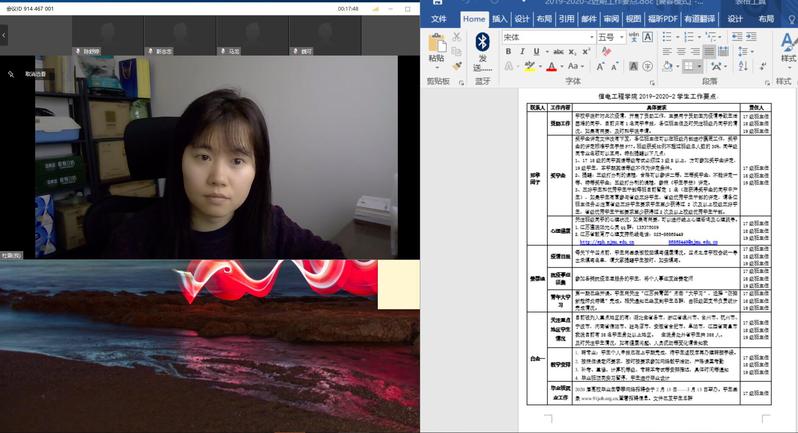
Task: Expand the thumbnail strip with left chevron
Action: pos(5,34)
